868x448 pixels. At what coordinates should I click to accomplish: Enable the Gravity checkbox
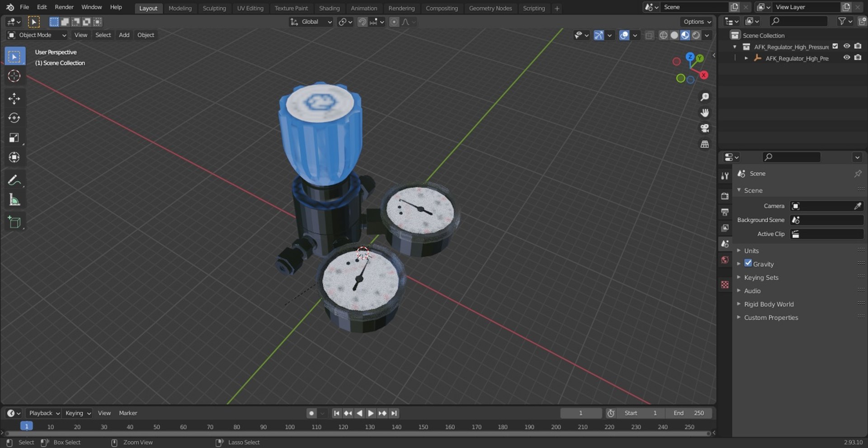point(748,263)
